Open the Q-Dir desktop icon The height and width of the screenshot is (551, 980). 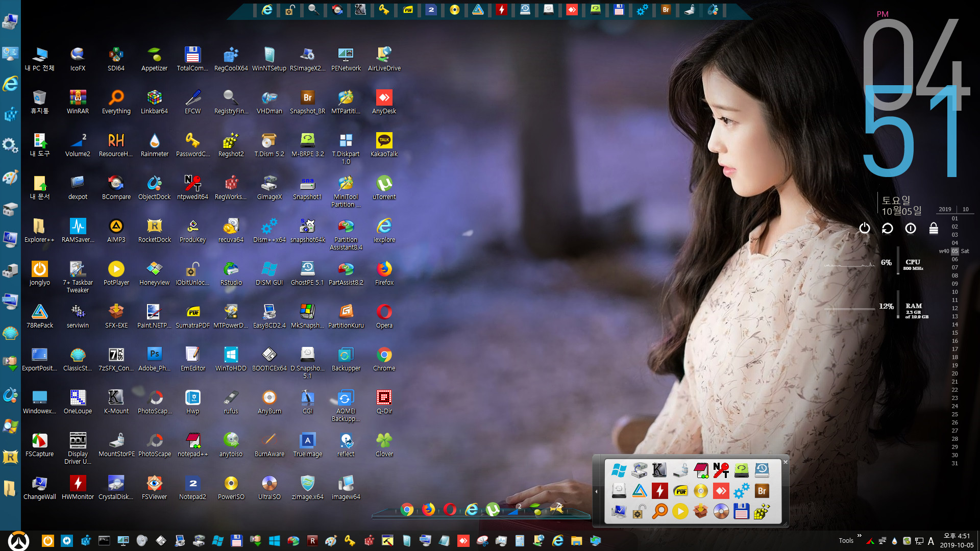pos(384,402)
